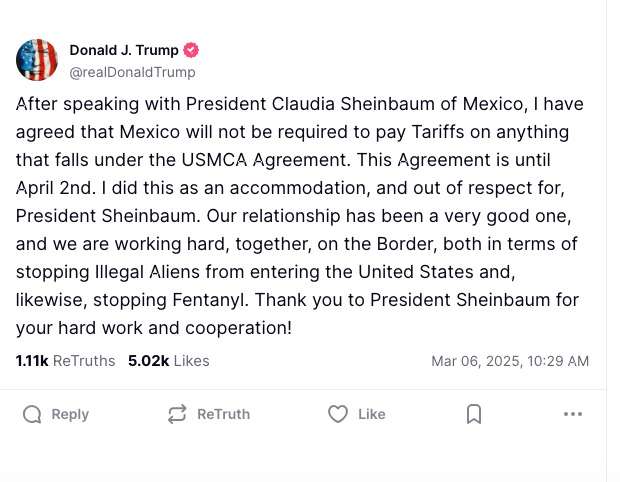Click the post's opening line about Claudia Sheinbaum
620x482 pixels.
click(299, 104)
